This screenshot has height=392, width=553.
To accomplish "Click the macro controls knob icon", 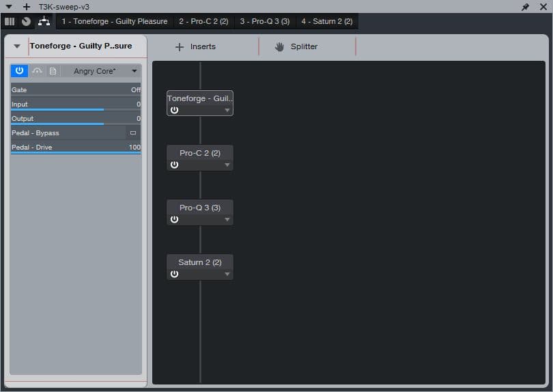I will point(26,21).
